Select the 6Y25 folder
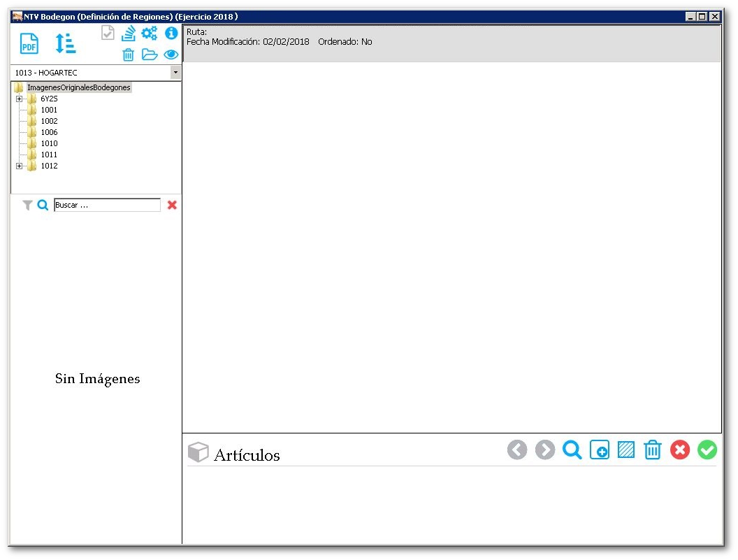This screenshot has width=738, height=560. [x=49, y=99]
